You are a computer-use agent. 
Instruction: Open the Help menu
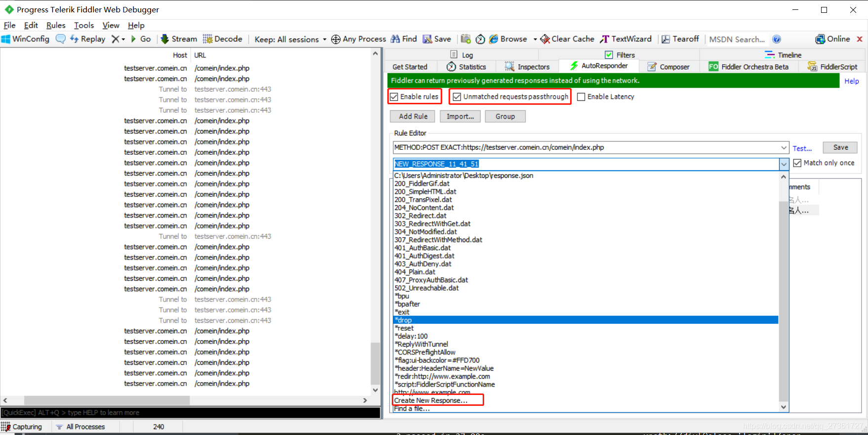pyautogui.click(x=136, y=25)
